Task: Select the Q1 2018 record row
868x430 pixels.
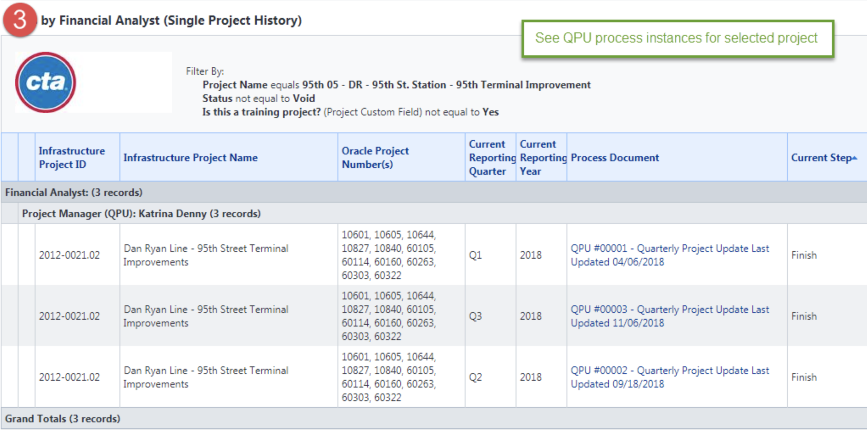Action: 434,255
